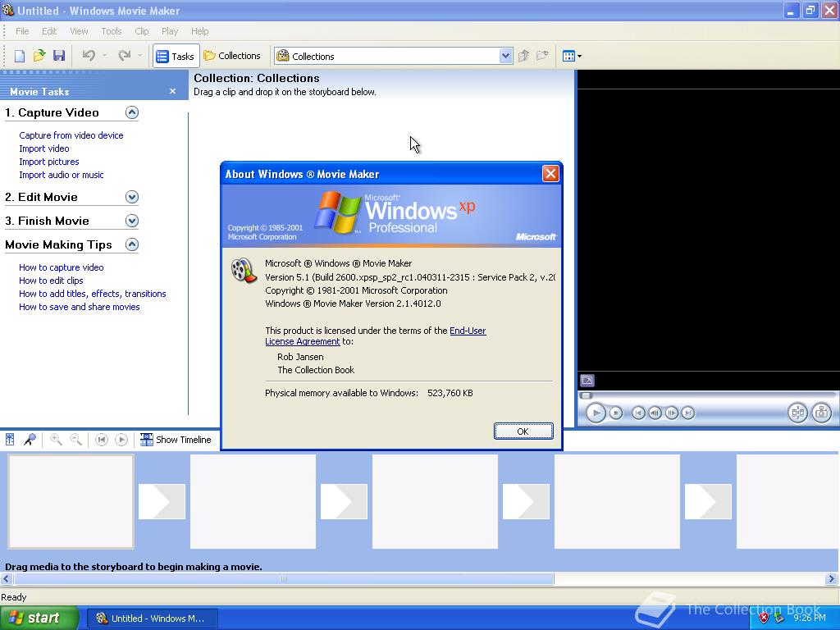Viewport: 840px width, 630px height.
Task: Open the Clip menu
Action: pyautogui.click(x=142, y=31)
